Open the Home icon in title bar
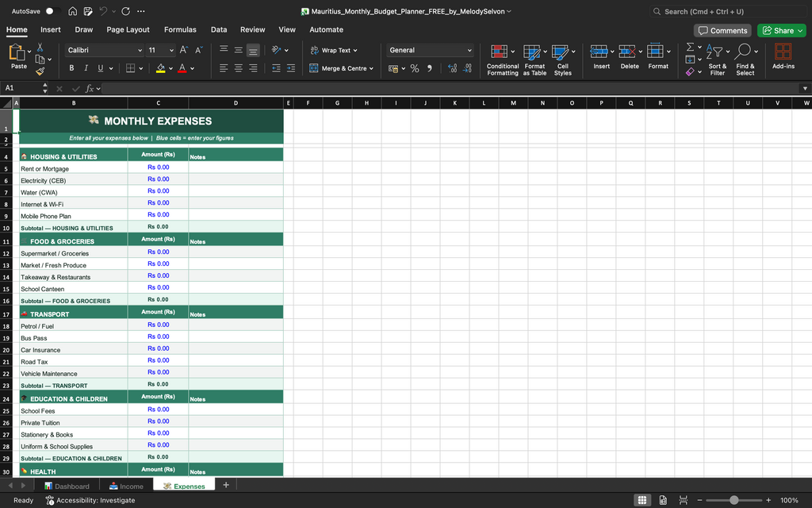This screenshot has width=812, height=508. point(73,11)
